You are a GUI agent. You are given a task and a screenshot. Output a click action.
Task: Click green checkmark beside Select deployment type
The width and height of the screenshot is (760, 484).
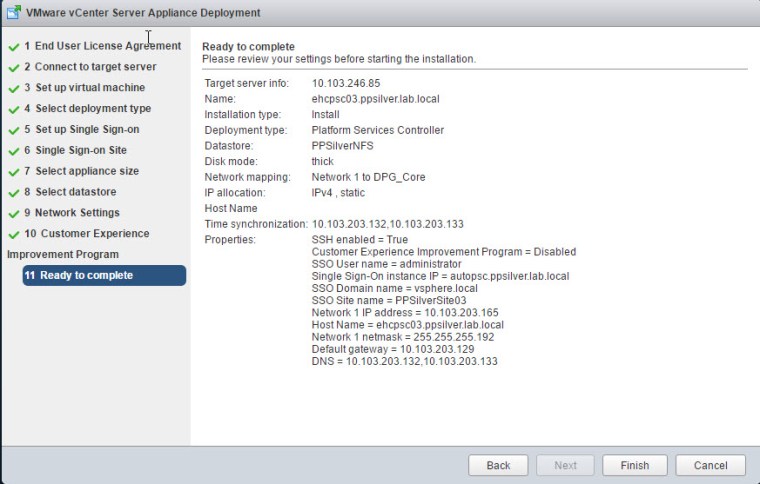pos(14,109)
